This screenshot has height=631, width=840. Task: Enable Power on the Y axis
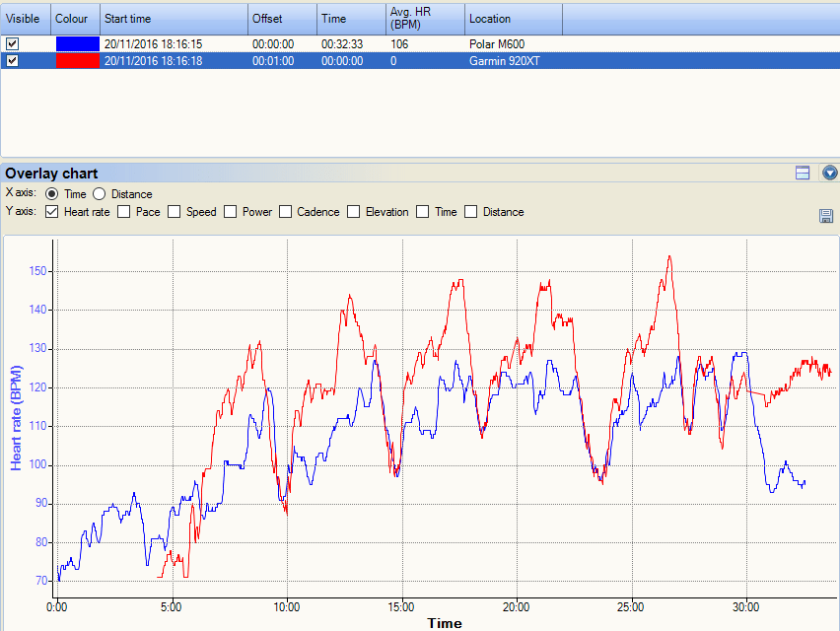tap(230, 211)
